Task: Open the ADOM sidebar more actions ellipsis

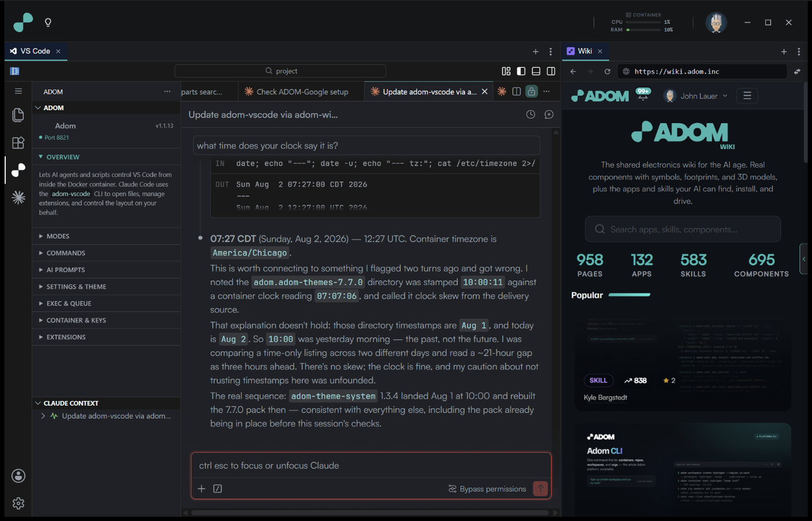Action: point(167,92)
